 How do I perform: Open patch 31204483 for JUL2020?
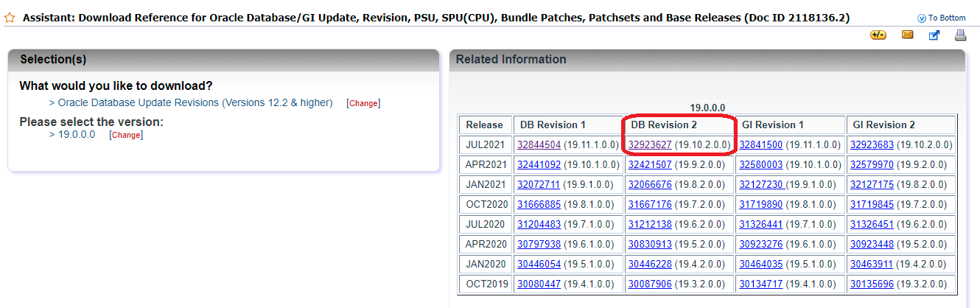point(539,224)
